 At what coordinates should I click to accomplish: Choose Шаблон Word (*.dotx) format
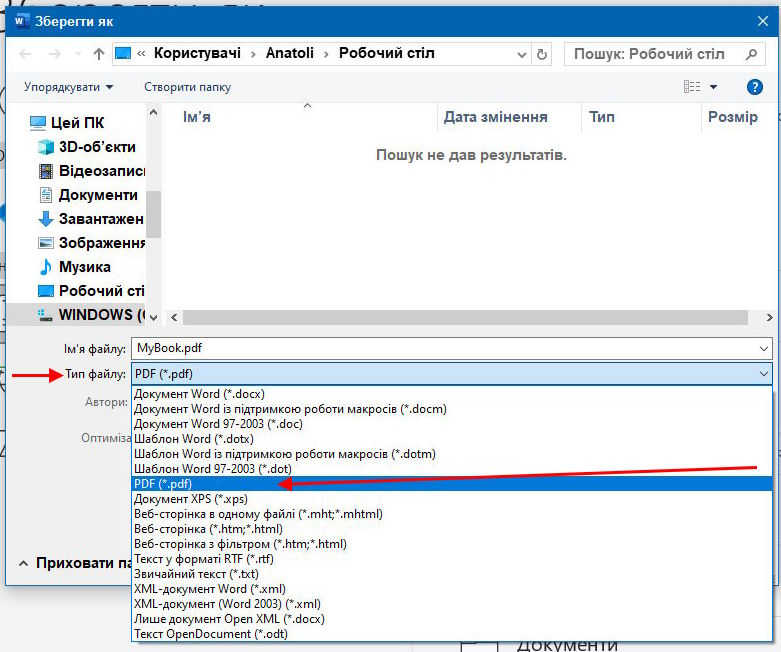452,439
